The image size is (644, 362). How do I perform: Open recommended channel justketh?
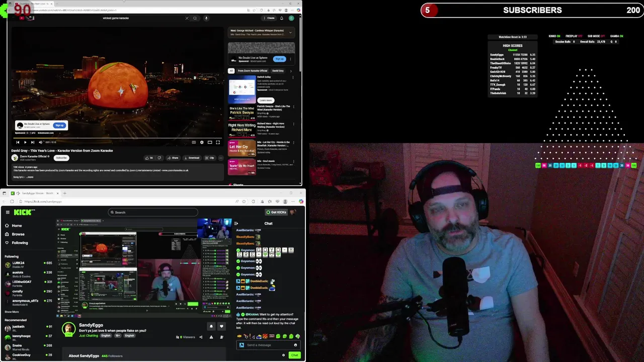(29, 328)
